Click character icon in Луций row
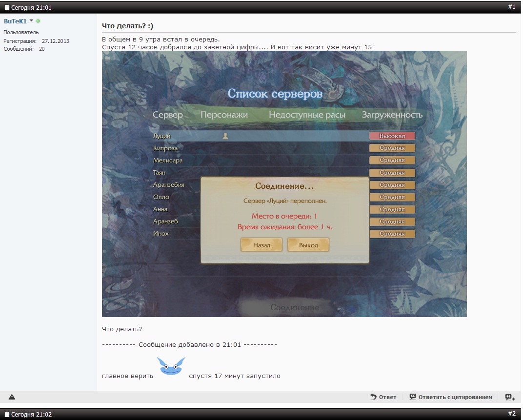The image size is (524, 420). [x=225, y=136]
